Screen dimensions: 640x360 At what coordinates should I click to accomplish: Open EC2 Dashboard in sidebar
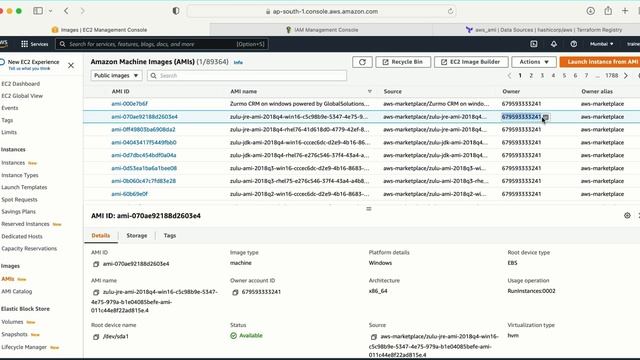coord(20,84)
